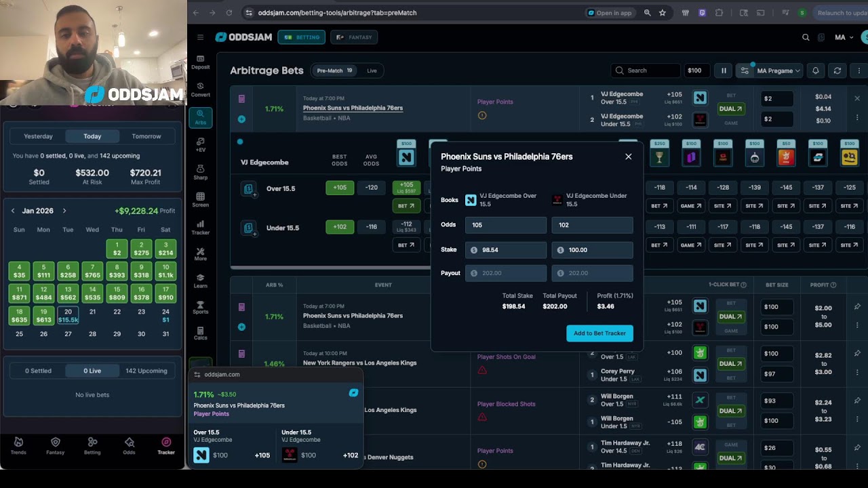This screenshot has width=868, height=488.
Task: Edit the 100.00 stake field in the calculator
Action: [592, 250]
